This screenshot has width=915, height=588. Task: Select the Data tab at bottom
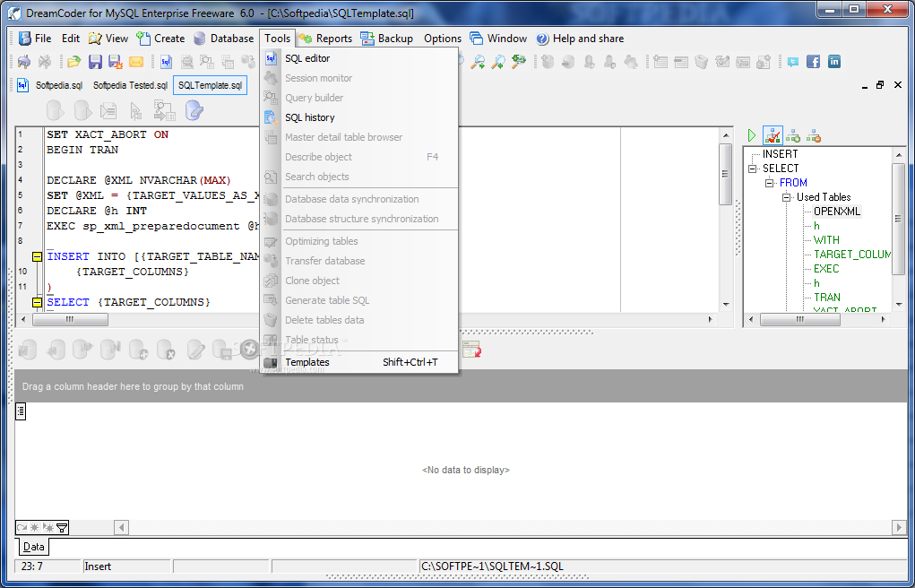click(x=33, y=547)
